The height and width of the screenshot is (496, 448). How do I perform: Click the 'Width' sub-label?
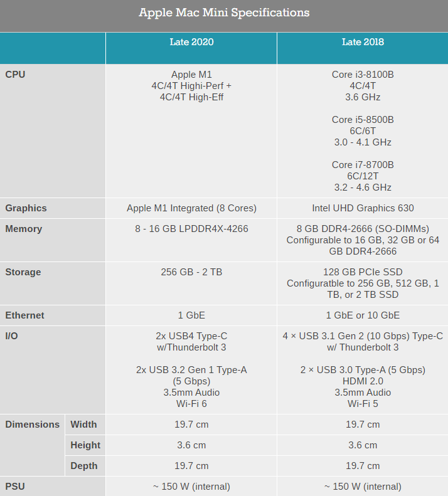83,425
